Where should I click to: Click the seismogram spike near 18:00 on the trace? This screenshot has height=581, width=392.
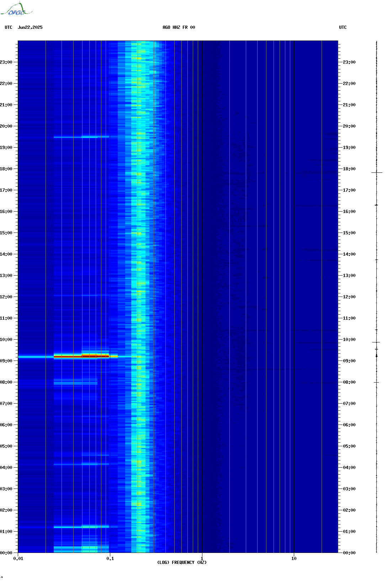377,172
